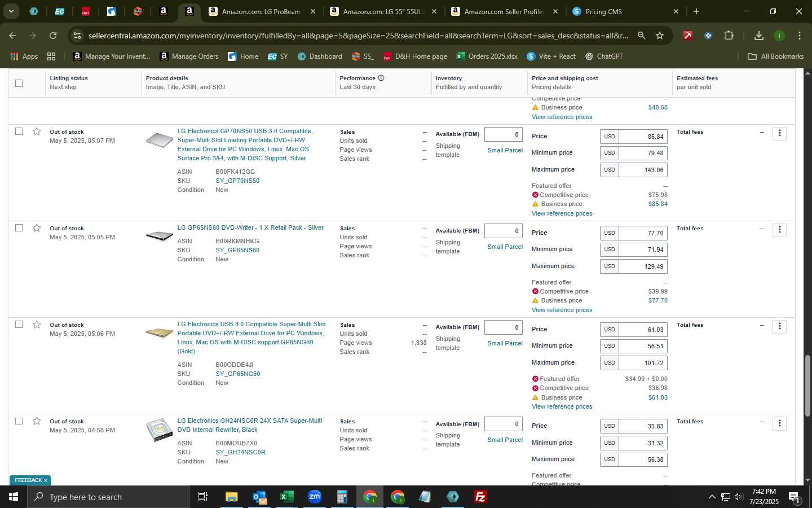Click the SY_GP65NG60 SKU link
The height and width of the screenshot is (508, 812).
[237, 374]
